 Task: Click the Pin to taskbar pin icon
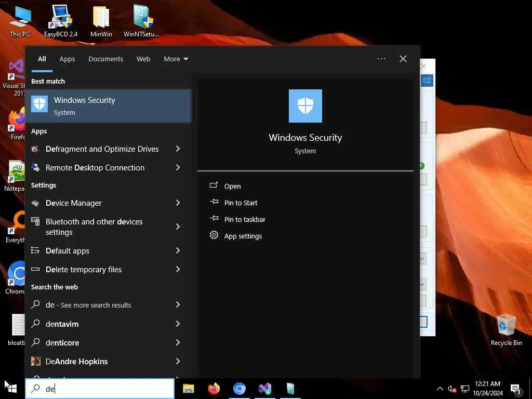214,219
